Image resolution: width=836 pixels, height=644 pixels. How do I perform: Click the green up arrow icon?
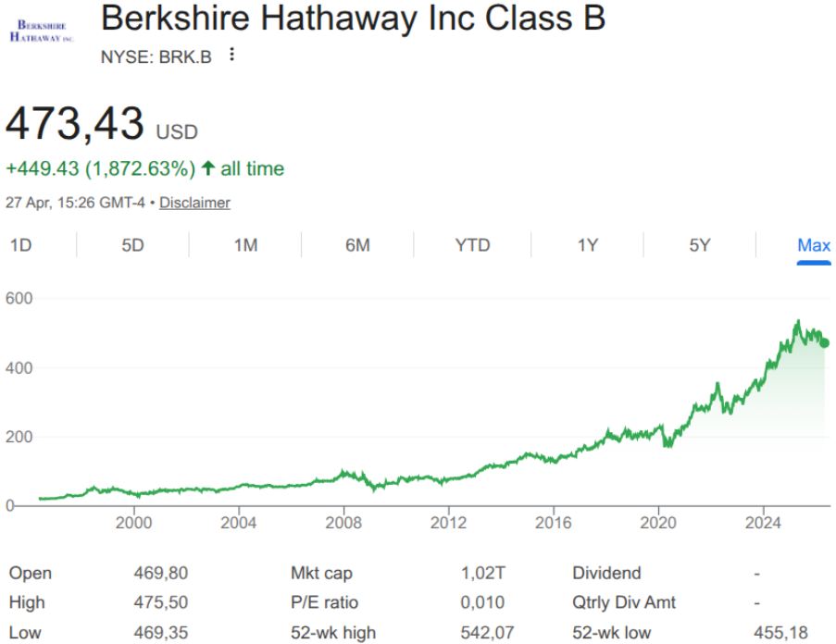[207, 169]
